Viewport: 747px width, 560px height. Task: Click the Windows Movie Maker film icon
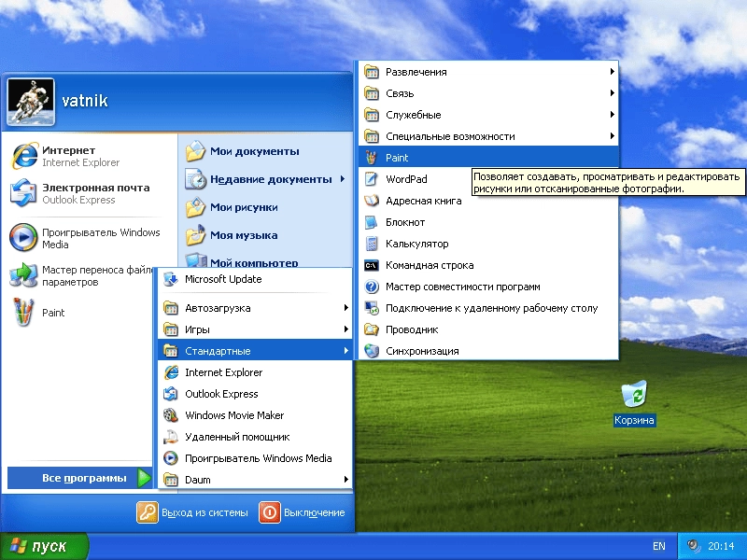point(171,415)
